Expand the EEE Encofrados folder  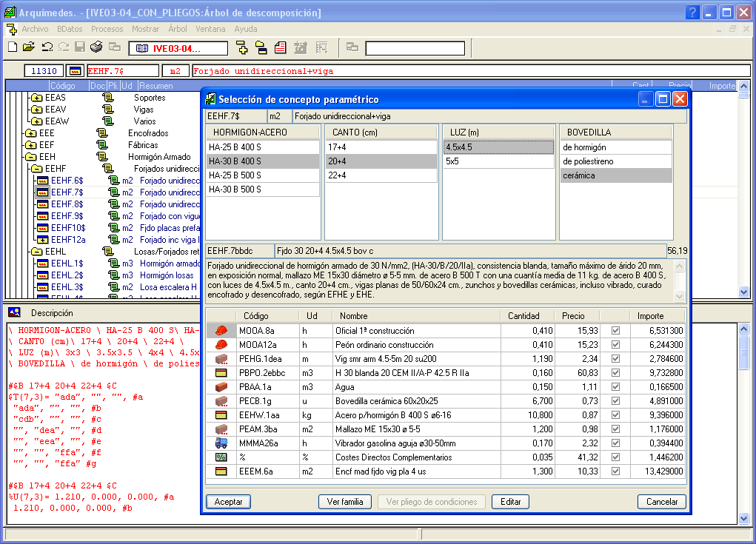(x=30, y=133)
